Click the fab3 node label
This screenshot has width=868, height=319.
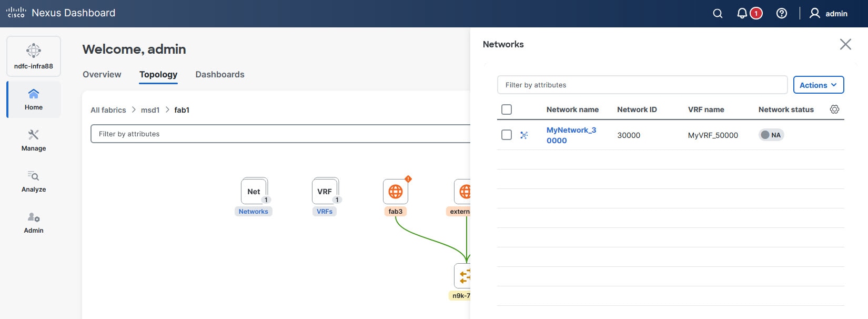click(396, 212)
